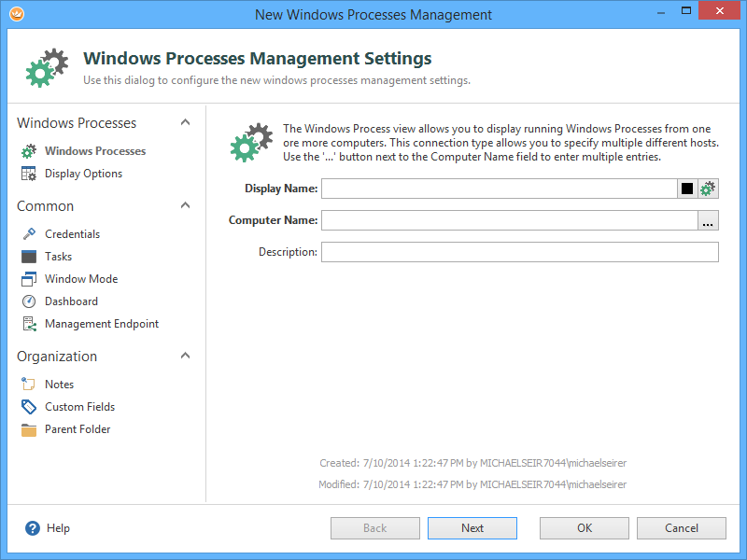Click the Display Options icon

(x=28, y=174)
